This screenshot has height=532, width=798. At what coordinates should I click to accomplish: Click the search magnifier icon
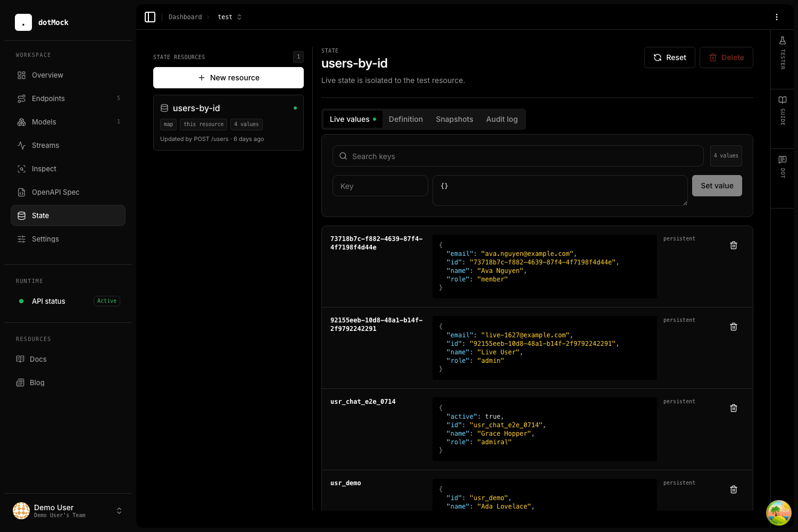click(343, 156)
